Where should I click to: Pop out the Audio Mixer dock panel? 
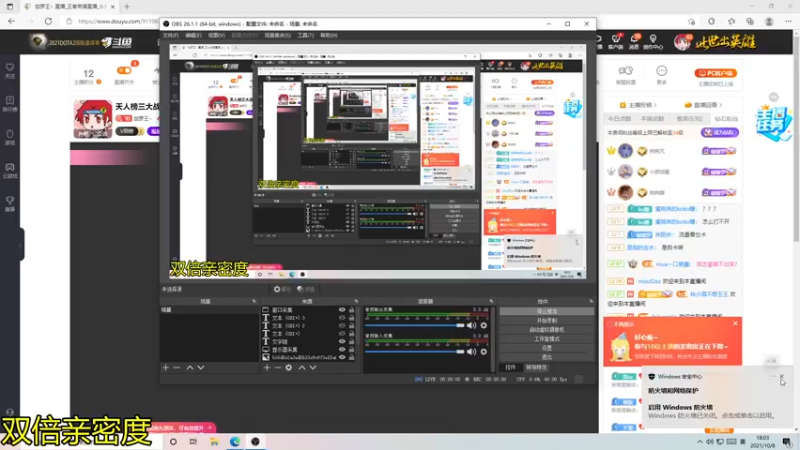pos(491,302)
